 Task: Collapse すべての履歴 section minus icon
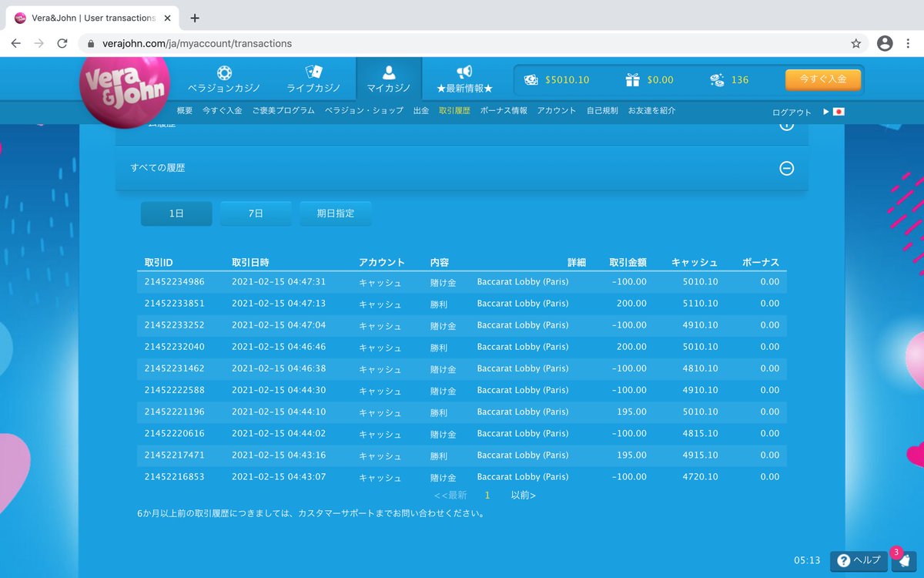point(787,168)
